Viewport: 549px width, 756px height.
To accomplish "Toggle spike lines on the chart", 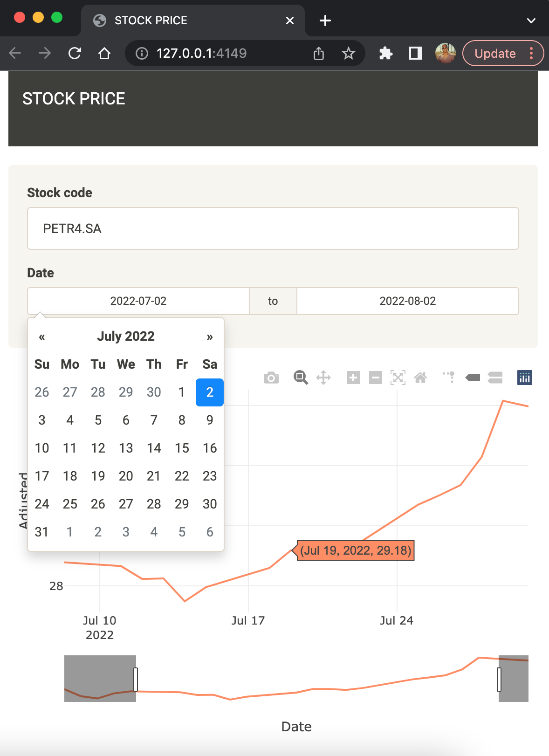I will coord(449,378).
